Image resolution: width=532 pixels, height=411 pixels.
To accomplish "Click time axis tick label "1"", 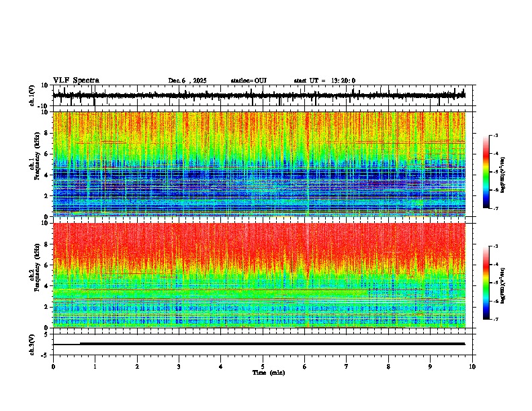I will tap(95, 367).
